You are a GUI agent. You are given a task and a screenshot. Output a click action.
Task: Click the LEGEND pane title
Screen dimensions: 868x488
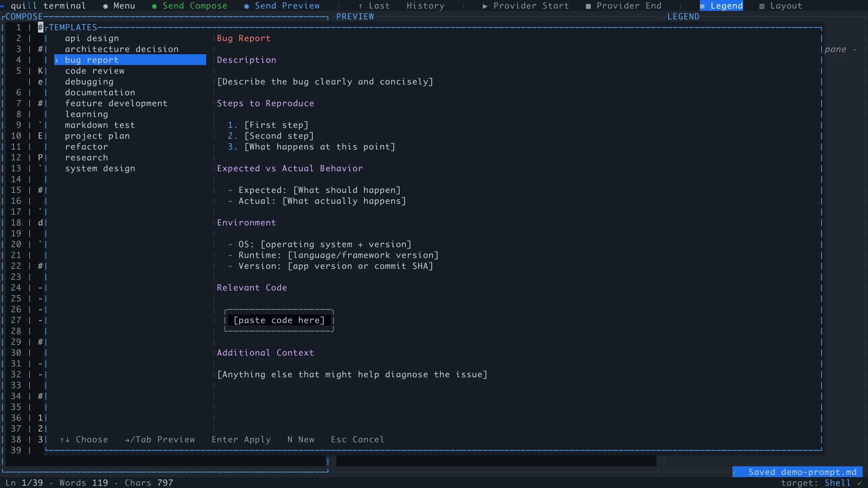click(683, 17)
